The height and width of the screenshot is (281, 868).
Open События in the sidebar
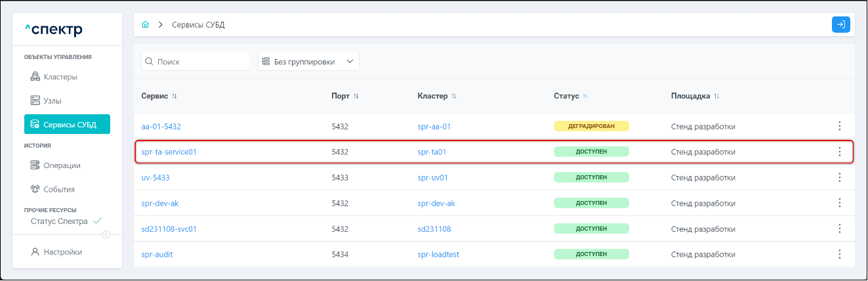tap(59, 189)
